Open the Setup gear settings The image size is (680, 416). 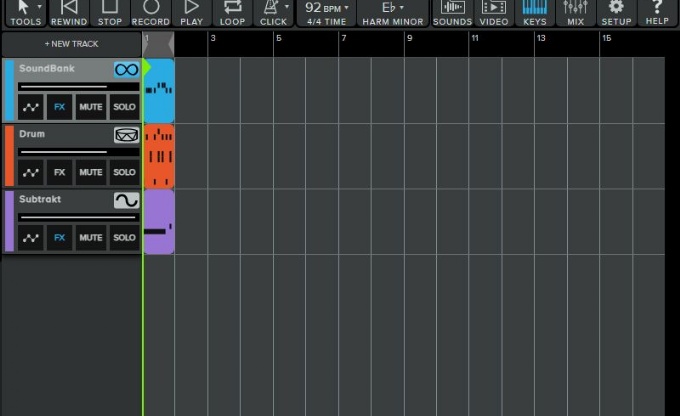(x=616, y=12)
